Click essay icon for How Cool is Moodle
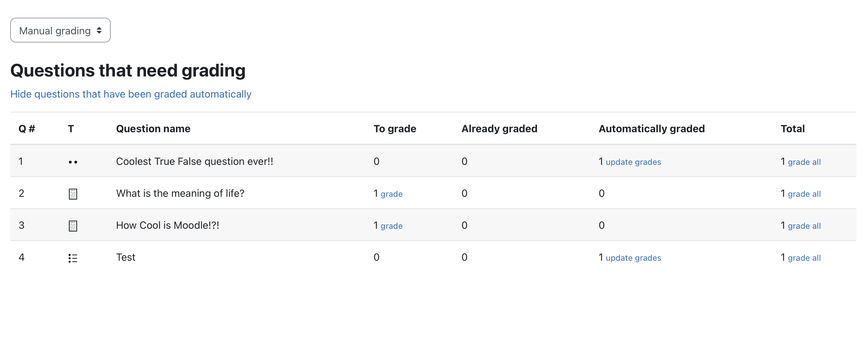The height and width of the screenshot is (346, 868). pyautogui.click(x=73, y=226)
